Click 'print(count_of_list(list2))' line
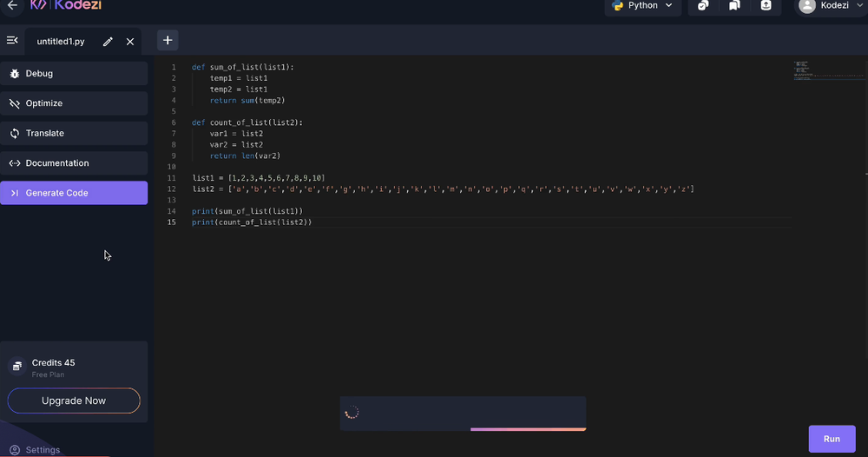Viewport: 868px width, 457px height. tap(252, 222)
